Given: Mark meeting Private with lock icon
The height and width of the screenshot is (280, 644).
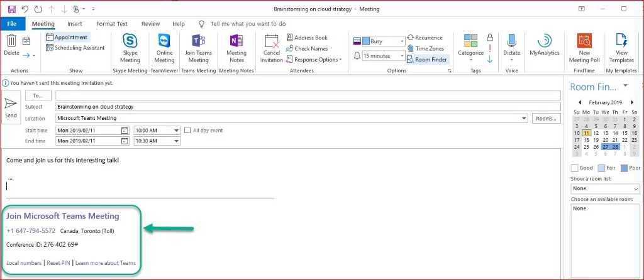Looking at the screenshot, I should coord(489,38).
